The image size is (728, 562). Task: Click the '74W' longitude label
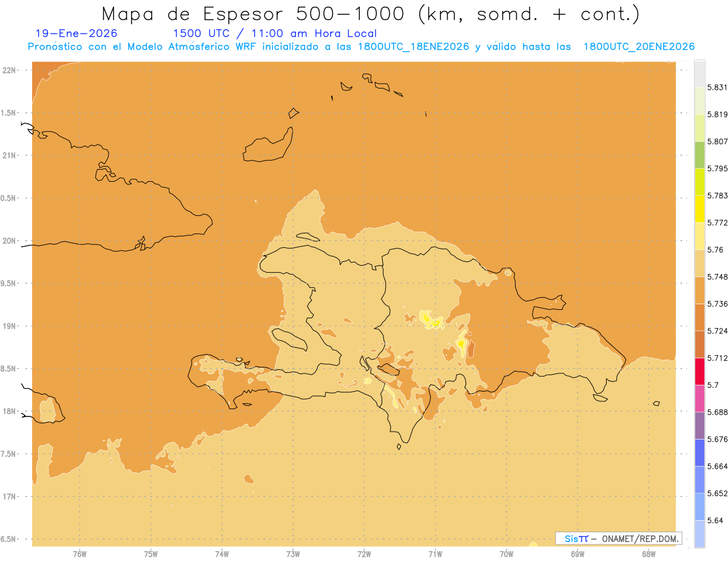point(222,554)
